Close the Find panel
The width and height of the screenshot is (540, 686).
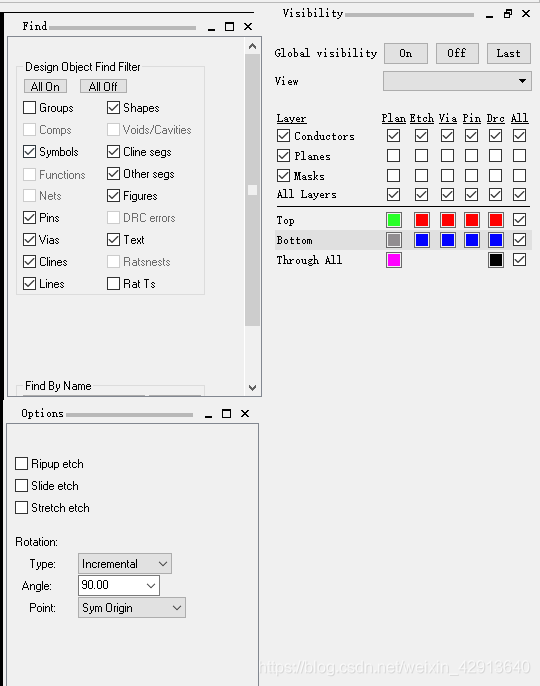[x=248, y=27]
